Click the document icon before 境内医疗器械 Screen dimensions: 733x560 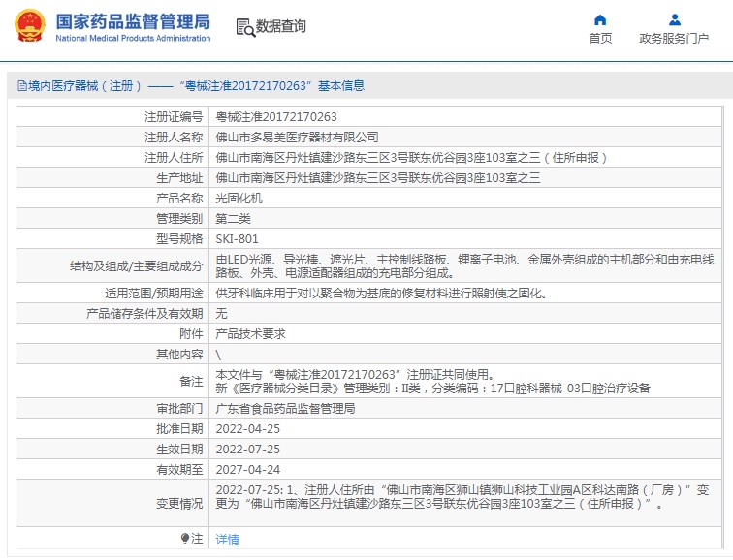(21, 86)
